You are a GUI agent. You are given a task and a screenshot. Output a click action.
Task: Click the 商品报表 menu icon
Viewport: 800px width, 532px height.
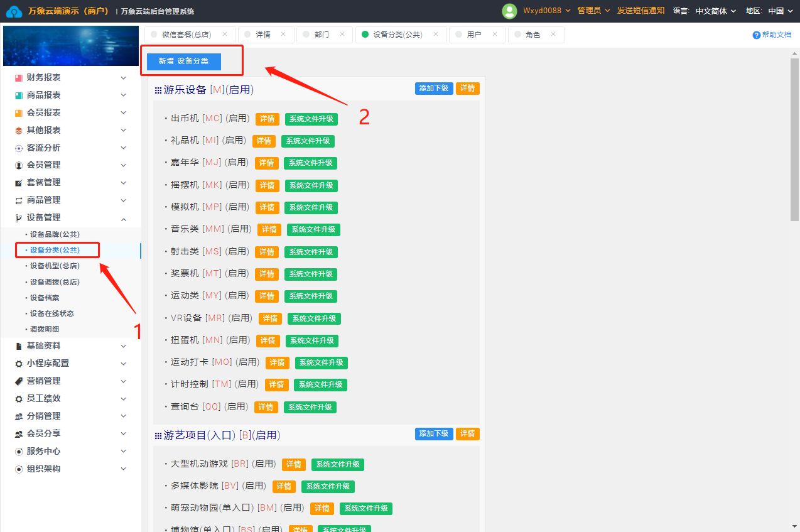pyautogui.click(x=19, y=95)
